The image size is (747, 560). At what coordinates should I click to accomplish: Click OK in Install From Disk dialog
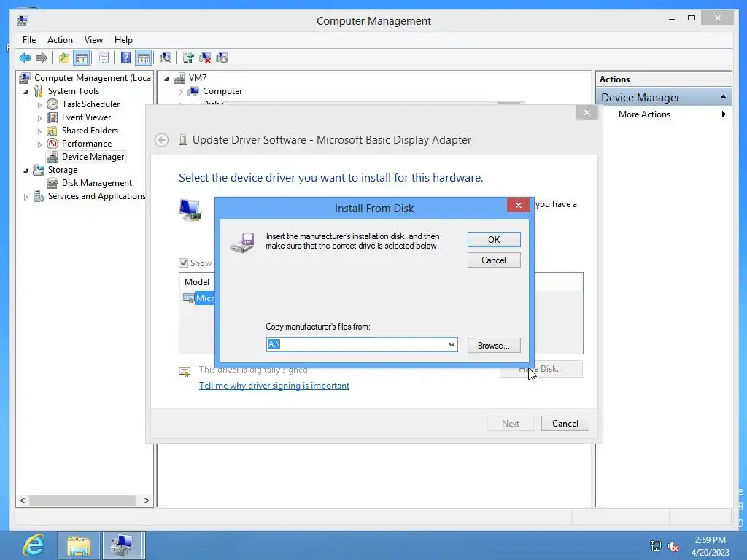coord(494,239)
